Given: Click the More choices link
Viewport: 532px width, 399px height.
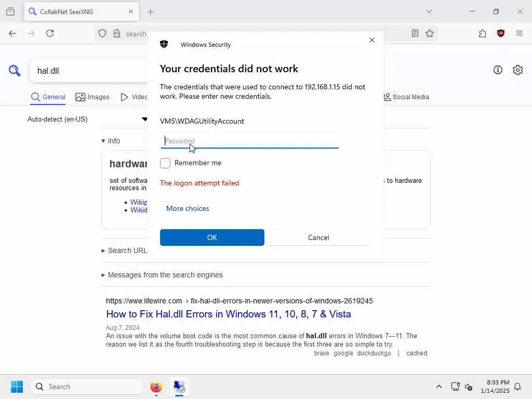Looking at the screenshot, I should 187,208.
